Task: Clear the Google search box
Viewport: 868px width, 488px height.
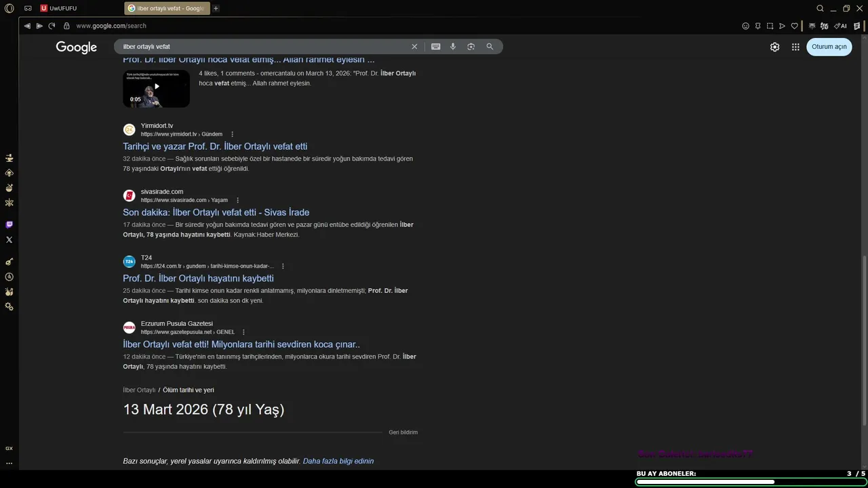Action: pyautogui.click(x=414, y=47)
